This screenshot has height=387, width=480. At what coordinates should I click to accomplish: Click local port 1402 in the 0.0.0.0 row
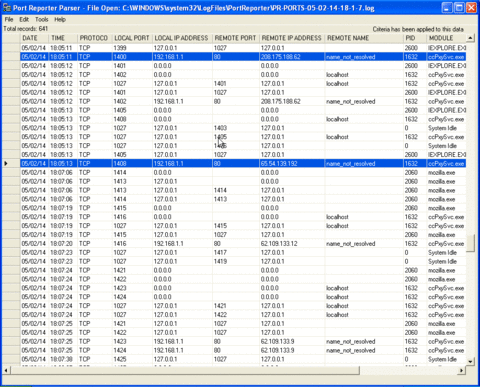(x=132, y=75)
